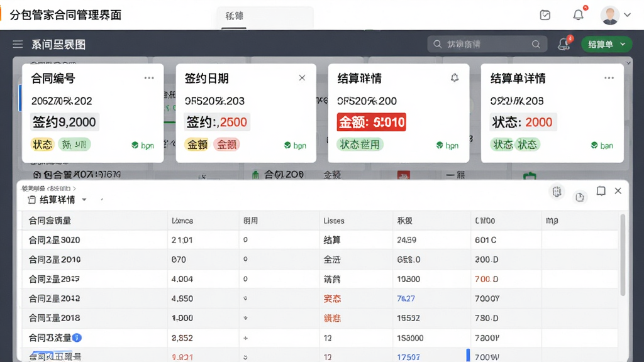This screenshot has height=362, width=644.
Task: Open the user avatar profile picture
Action: (610, 15)
